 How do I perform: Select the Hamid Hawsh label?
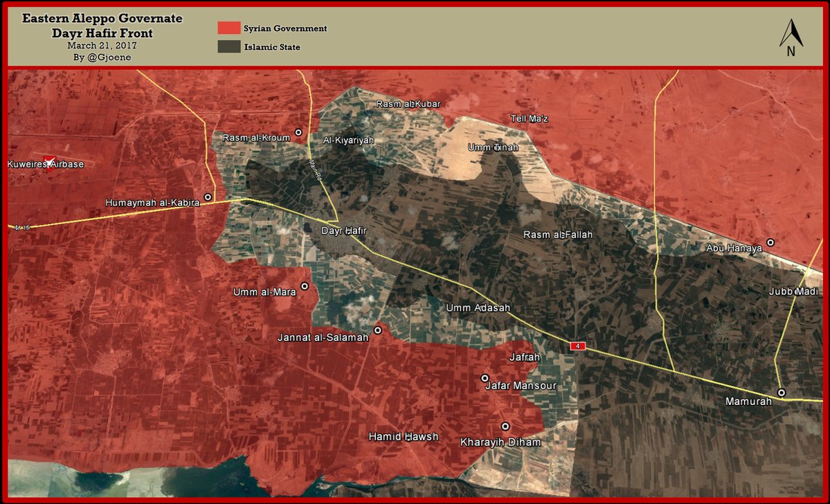(x=404, y=437)
